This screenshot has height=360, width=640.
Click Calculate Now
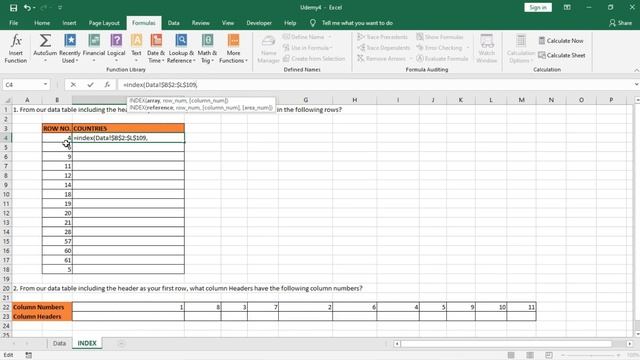(x=561, y=41)
